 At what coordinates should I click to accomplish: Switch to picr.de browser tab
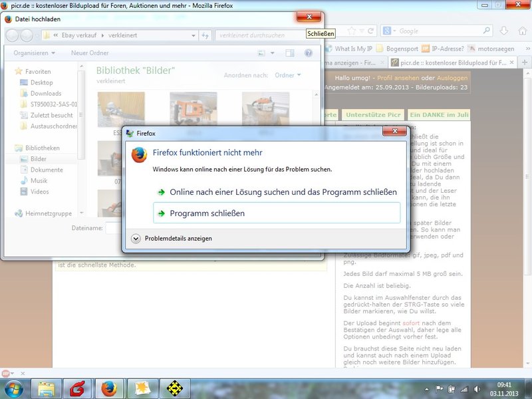454,63
